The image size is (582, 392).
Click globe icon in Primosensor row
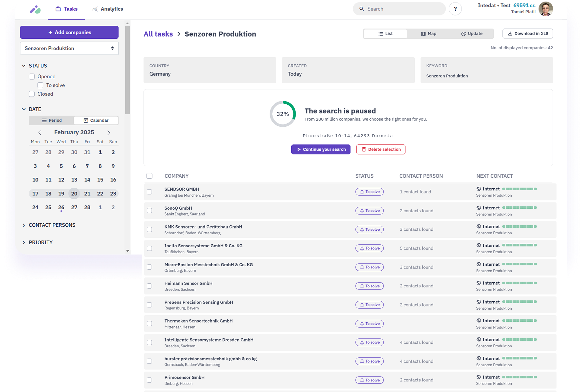coord(478,377)
